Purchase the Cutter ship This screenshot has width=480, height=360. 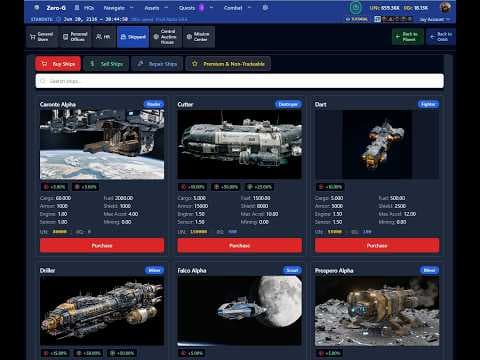point(239,245)
